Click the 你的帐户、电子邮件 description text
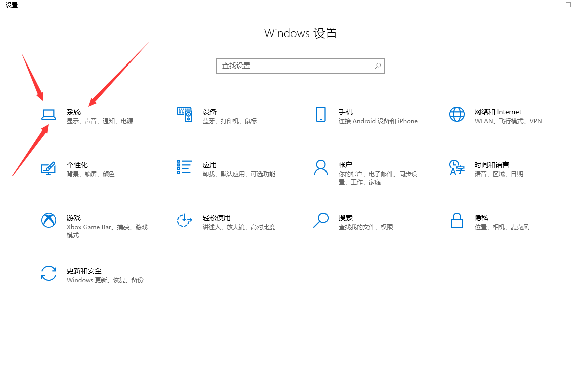This screenshot has width=587, height=392. point(378,178)
